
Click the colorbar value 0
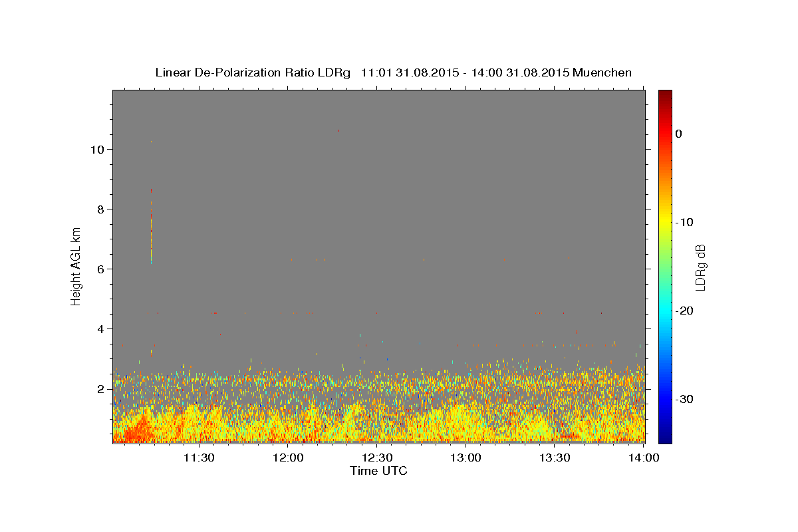point(679,134)
